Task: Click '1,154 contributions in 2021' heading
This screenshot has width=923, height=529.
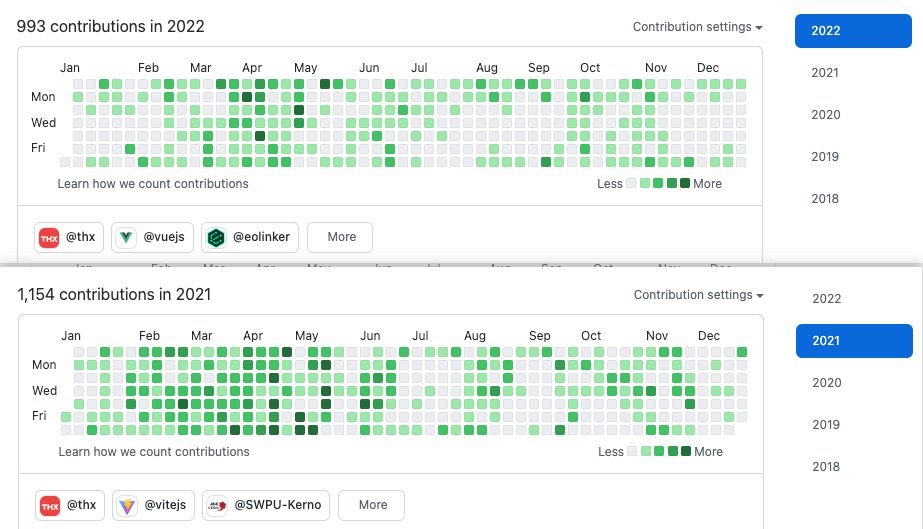Action: (114, 294)
